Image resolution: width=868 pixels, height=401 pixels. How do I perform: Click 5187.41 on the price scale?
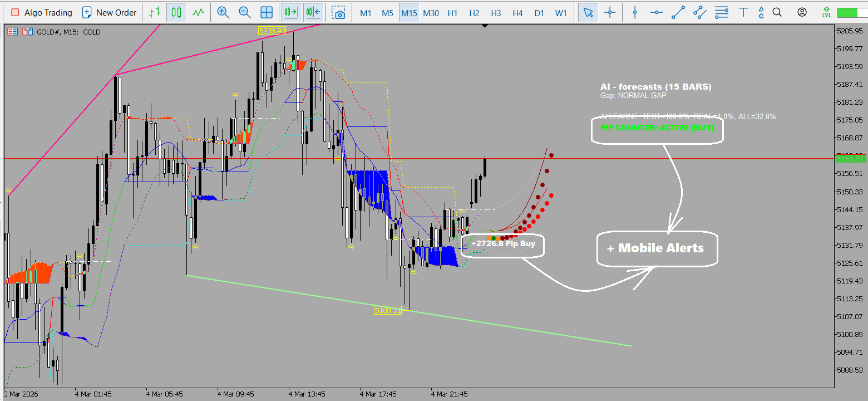[x=850, y=84]
